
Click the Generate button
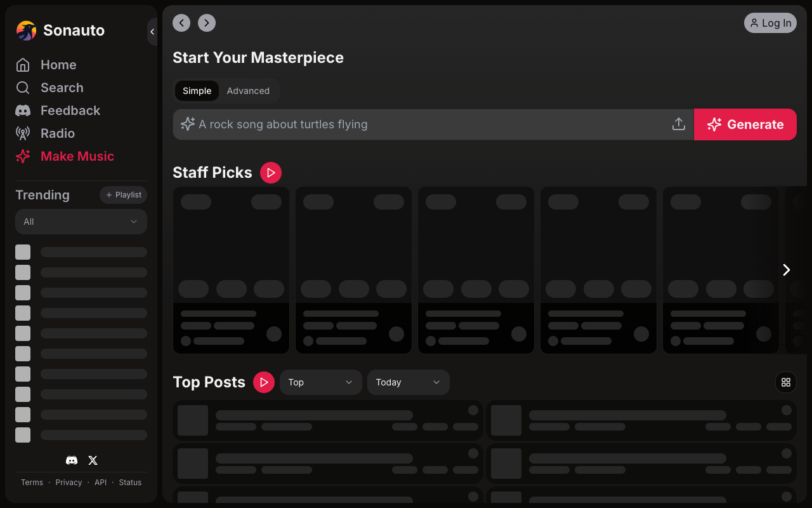tap(745, 124)
